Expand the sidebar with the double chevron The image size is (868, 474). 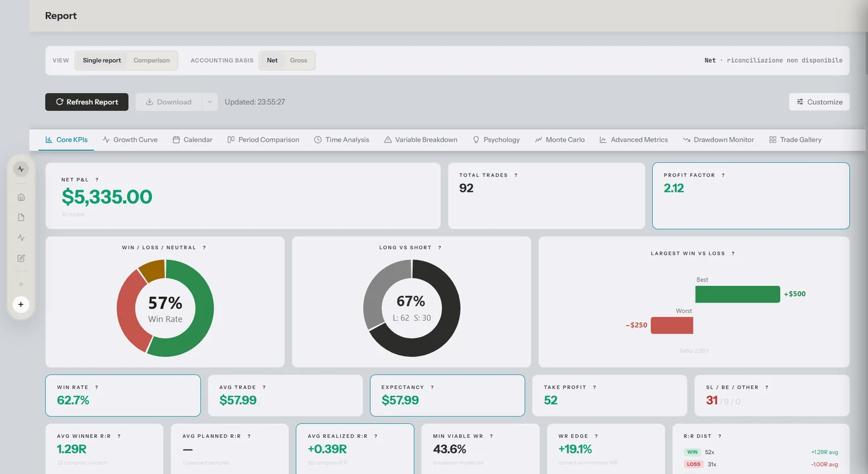(x=21, y=284)
